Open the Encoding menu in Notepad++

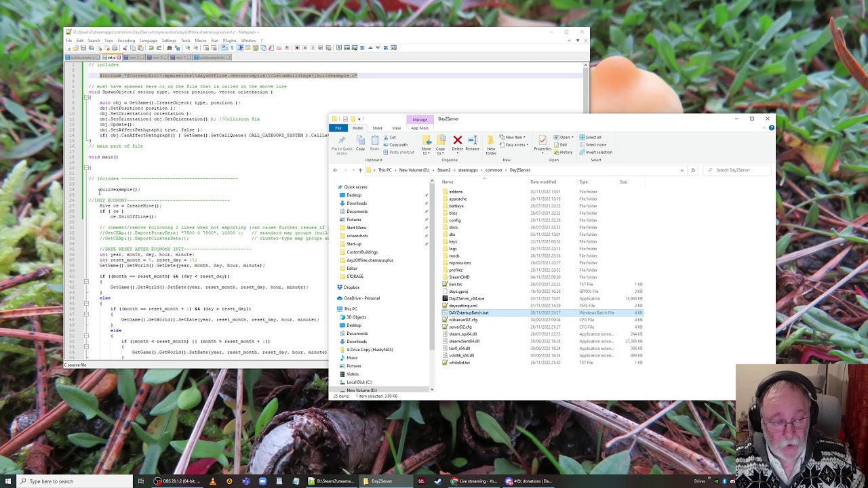126,40
